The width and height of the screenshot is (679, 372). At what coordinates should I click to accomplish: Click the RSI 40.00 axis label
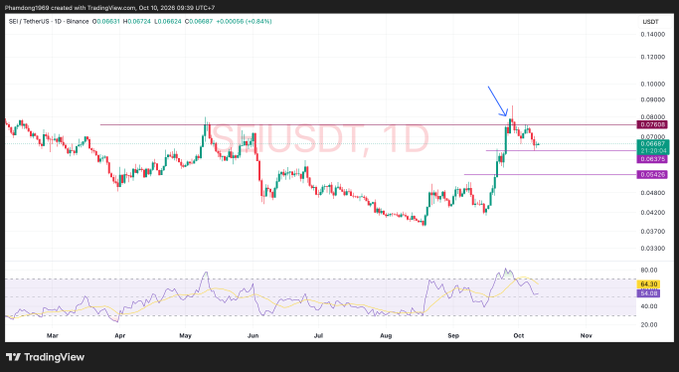click(649, 306)
